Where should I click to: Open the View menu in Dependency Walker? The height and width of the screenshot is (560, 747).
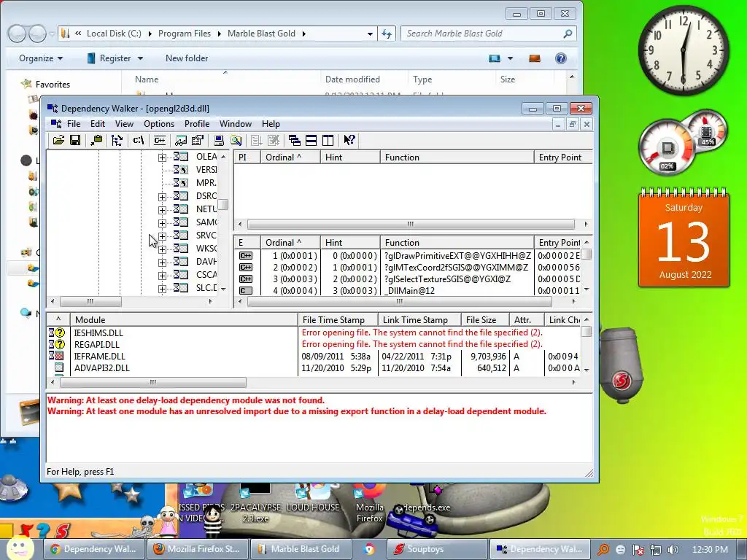(x=124, y=124)
